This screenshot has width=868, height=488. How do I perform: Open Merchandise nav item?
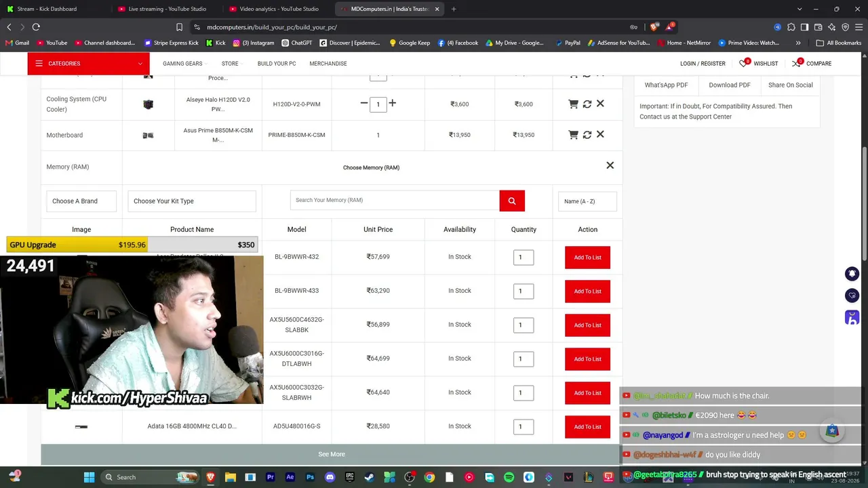(328, 64)
